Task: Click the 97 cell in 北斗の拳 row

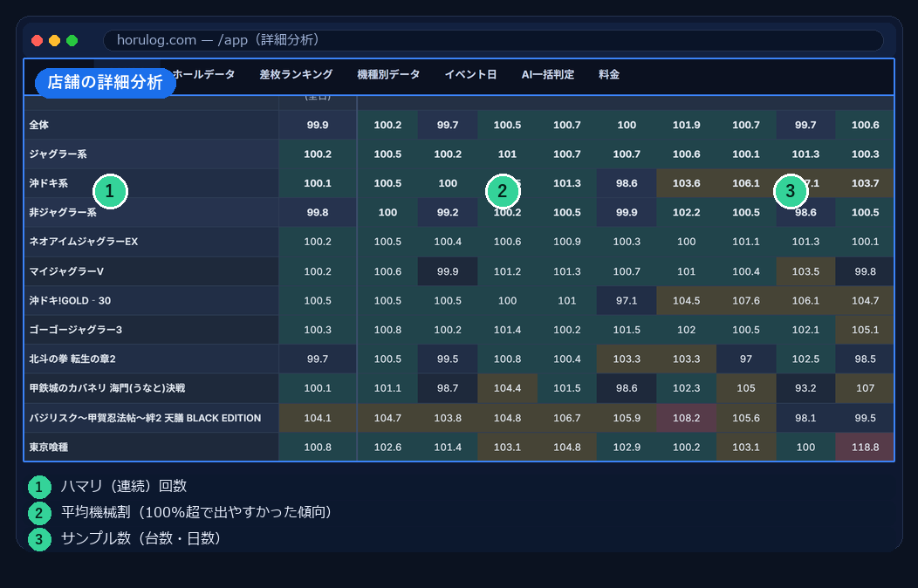Action: click(x=746, y=359)
